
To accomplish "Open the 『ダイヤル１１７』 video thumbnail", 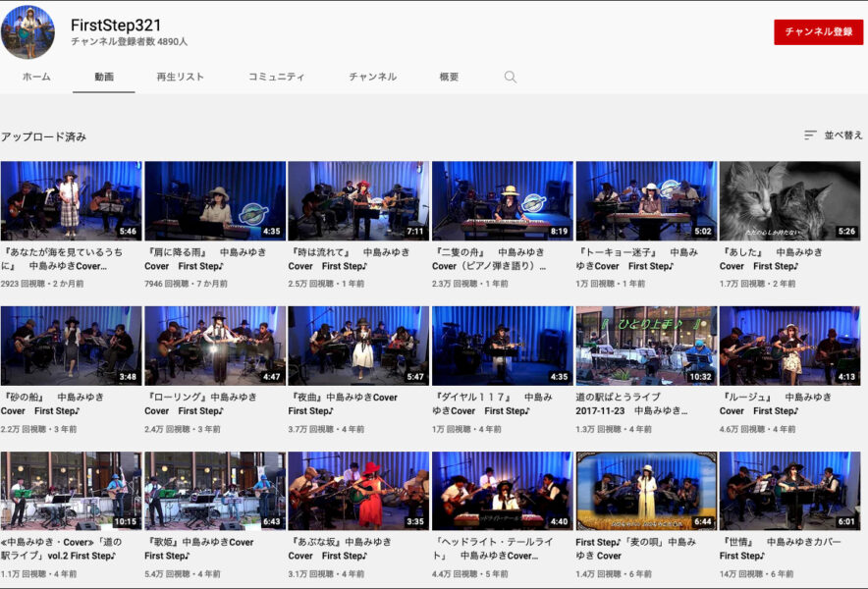I will [x=503, y=346].
